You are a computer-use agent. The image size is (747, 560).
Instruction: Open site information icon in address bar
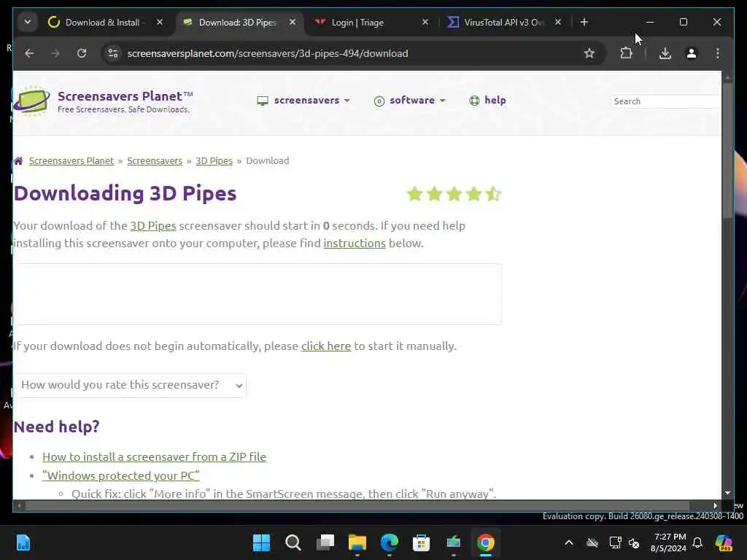pos(113,53)
